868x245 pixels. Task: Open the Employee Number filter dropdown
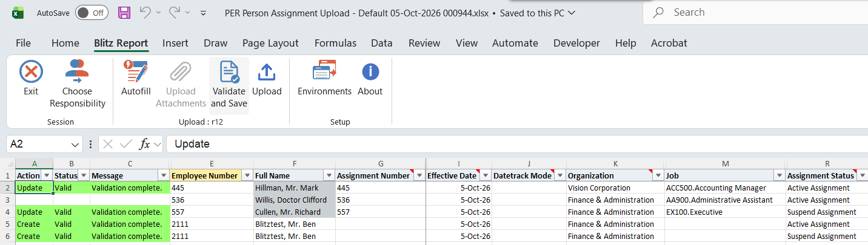click(x=247, y=175)
